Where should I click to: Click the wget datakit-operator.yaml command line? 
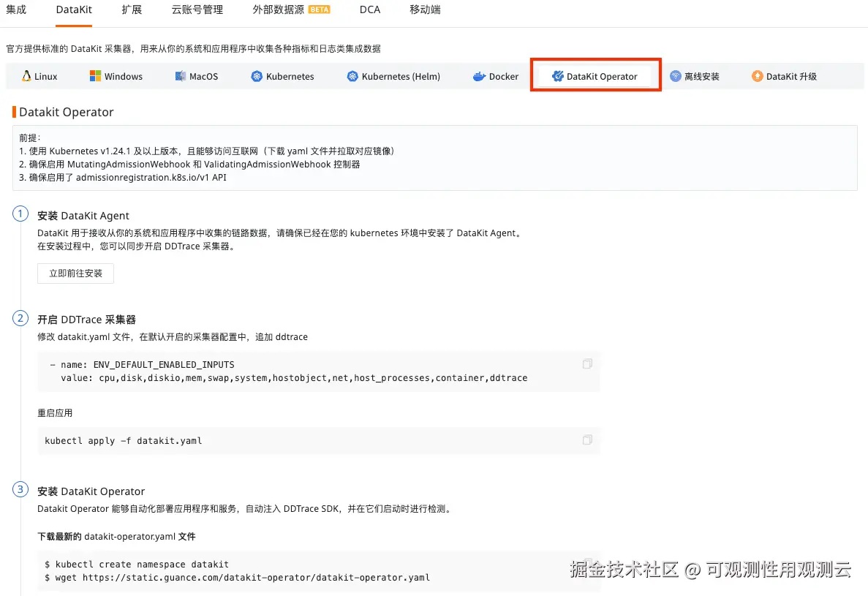(x=237, y=578)
